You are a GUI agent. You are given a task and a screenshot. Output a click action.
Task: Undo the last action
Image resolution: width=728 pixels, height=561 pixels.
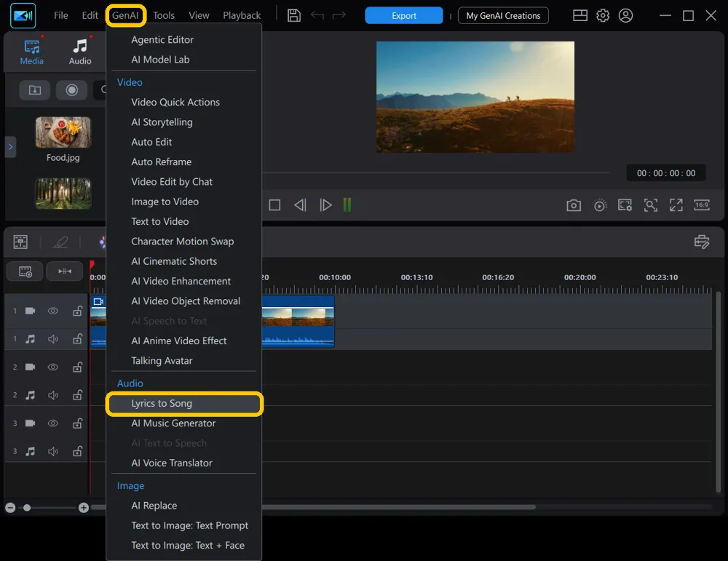tap(317, 15)
